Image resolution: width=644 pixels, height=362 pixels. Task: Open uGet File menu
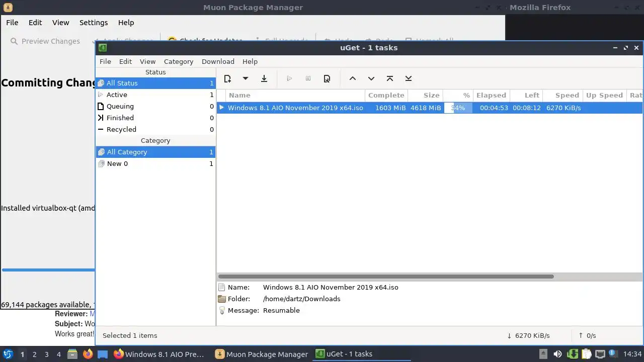[105, 61]
